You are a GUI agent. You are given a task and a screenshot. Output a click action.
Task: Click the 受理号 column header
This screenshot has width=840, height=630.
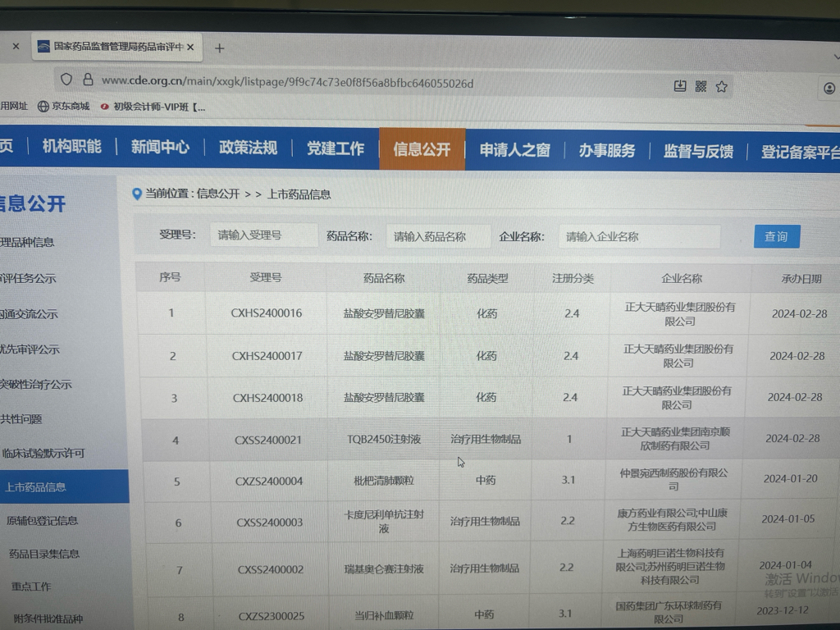pyautogui.click(x=266, y=277)
